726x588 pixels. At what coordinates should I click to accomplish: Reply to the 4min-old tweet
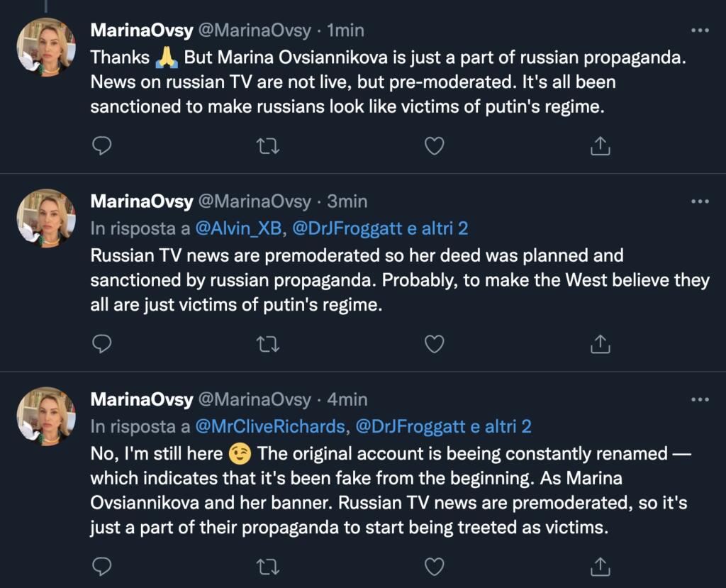103,565
